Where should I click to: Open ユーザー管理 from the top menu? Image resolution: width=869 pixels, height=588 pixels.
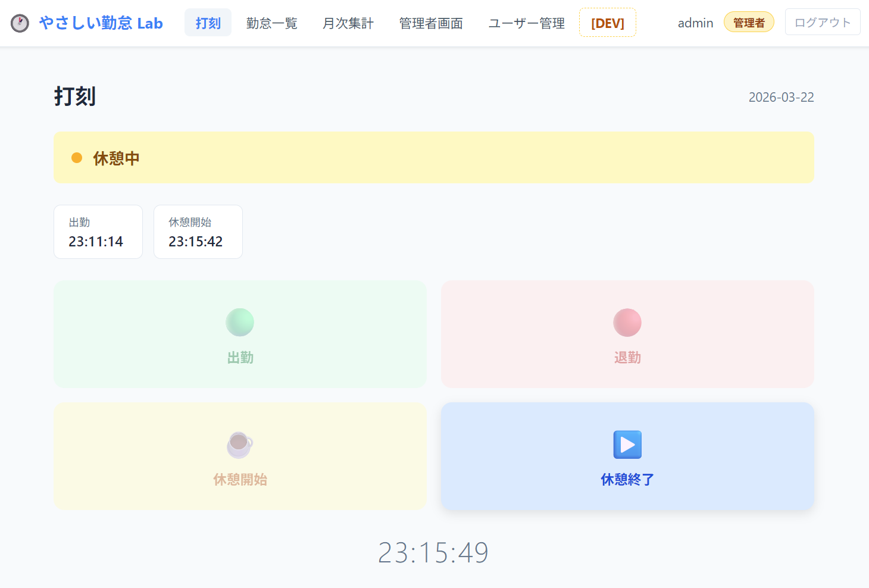click(x=526, y=23)
